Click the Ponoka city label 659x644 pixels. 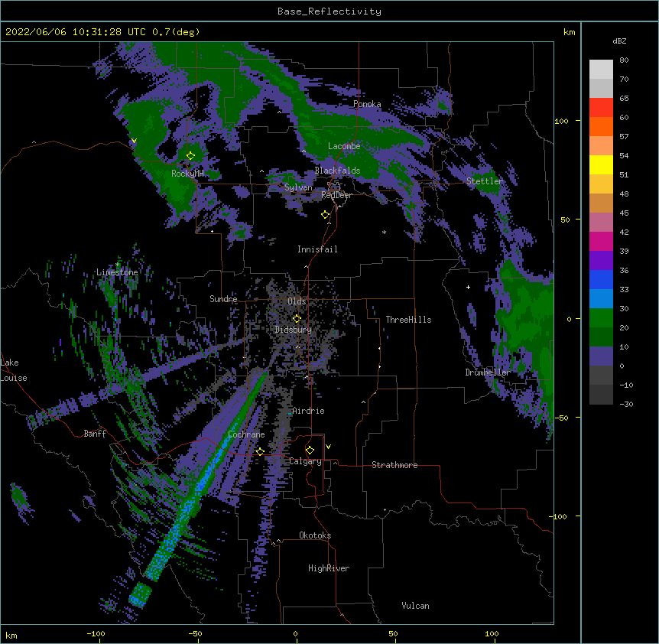(367, 104)
